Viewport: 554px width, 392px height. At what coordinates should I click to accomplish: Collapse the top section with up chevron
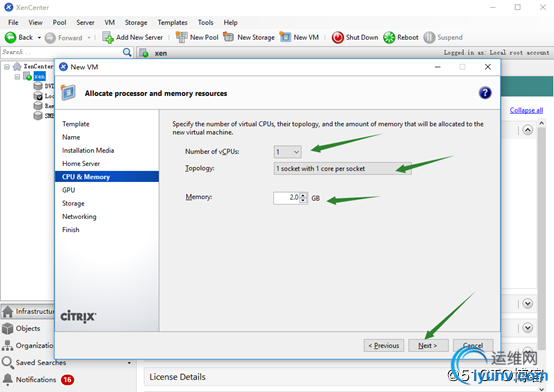(x=528, y=130)
